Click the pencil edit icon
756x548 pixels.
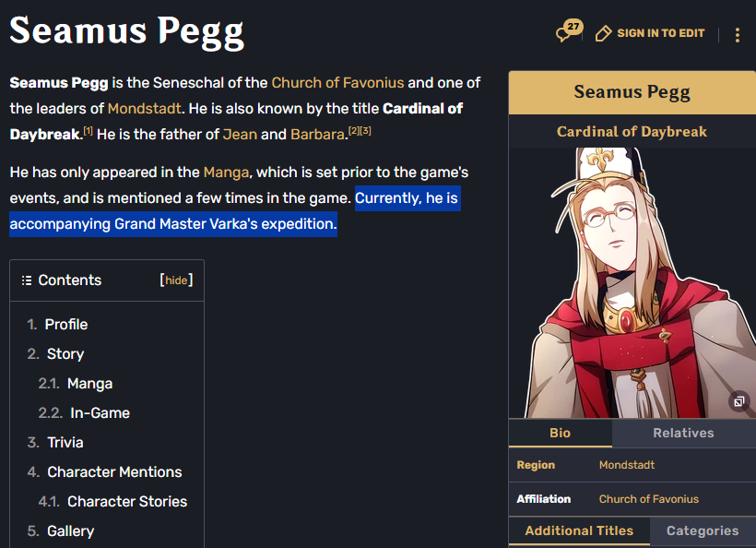pos(603,33)
